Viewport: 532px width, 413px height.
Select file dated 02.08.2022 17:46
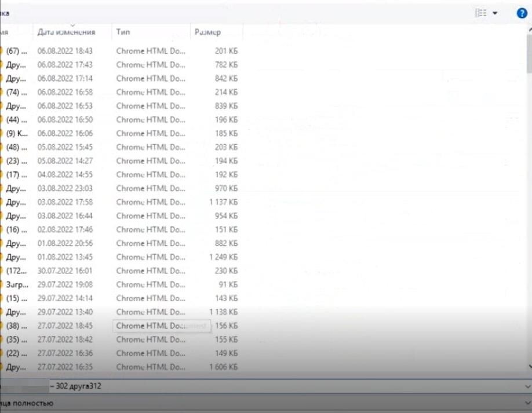click(65, 229)
